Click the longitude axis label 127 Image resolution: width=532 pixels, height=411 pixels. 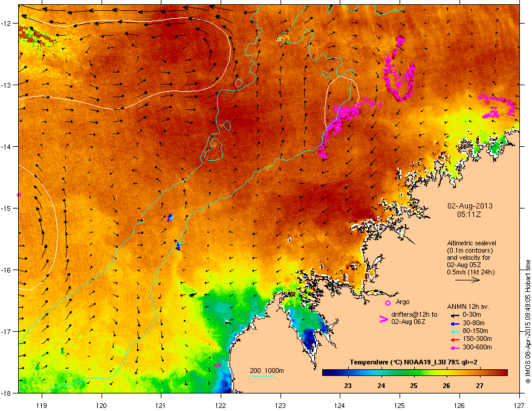519,405
